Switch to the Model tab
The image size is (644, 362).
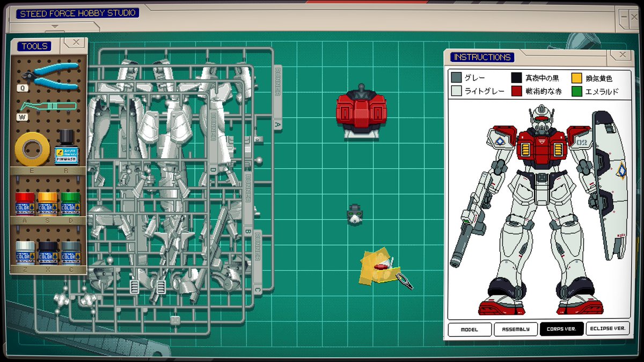(470, 329)
